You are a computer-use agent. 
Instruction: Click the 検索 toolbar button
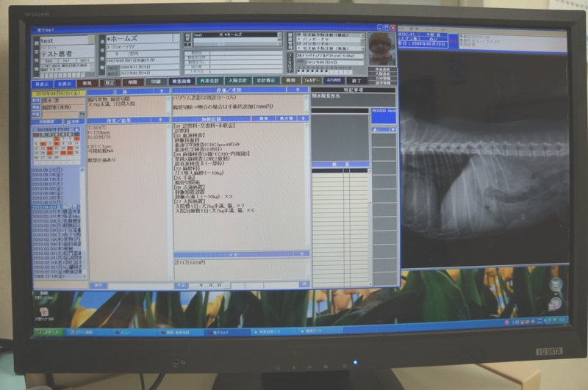click(291, 80)
